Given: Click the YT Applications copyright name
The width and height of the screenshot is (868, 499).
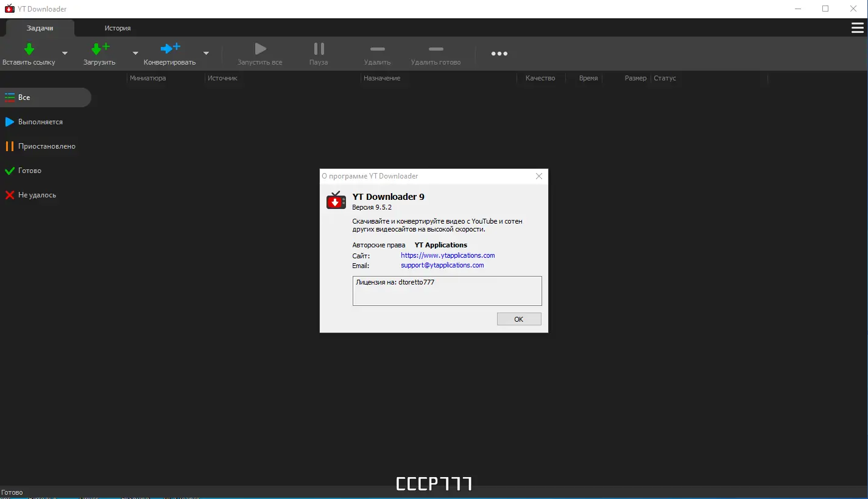Looking at the screenshot, I should coord(441,245).
